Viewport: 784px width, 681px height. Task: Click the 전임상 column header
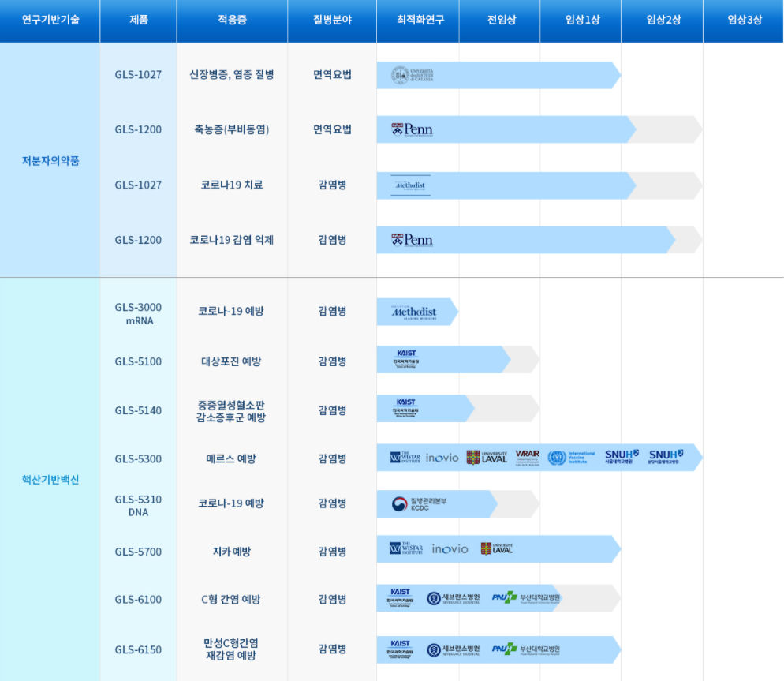pyautogui.click(x=501, y=20)
